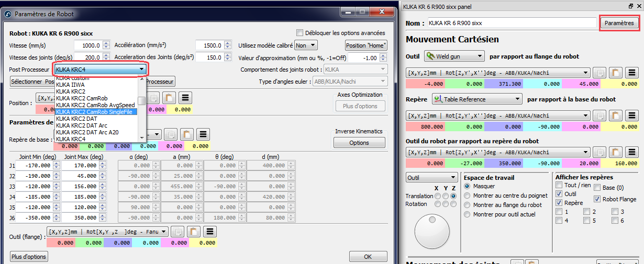The width and height of the screenshot is (644, 264).
Task: Choose Translation X radio button
Action: click(x=437, y=196)
